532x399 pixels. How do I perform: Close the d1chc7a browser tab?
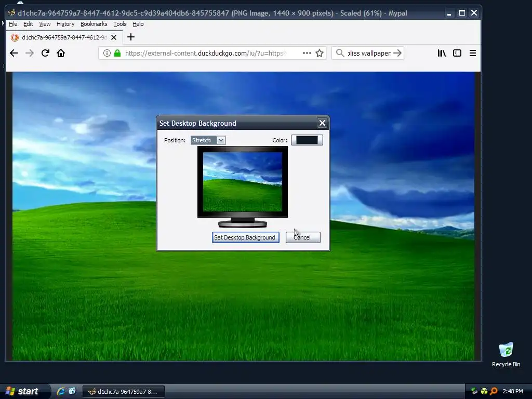[x=114, y=37]
